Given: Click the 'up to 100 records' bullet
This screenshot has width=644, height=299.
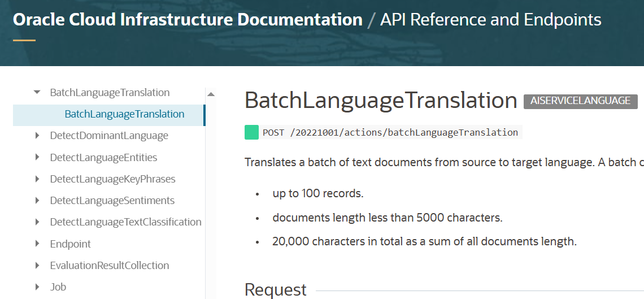Looking at the screenshot, I should tap(318, 193).
